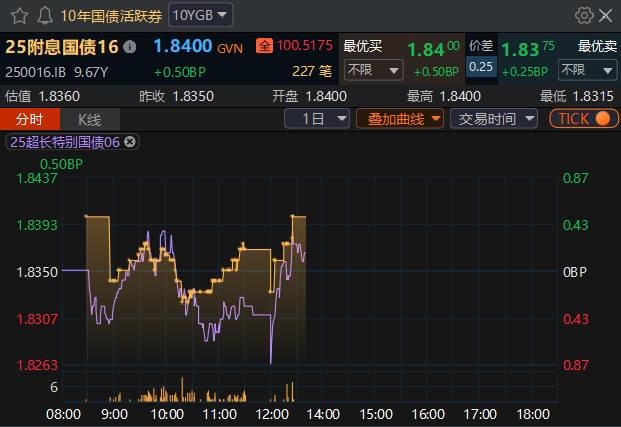Screen dimensions: 621x427
Task: Click the 10年国债活跃券 title
Action: pos(111,16)
